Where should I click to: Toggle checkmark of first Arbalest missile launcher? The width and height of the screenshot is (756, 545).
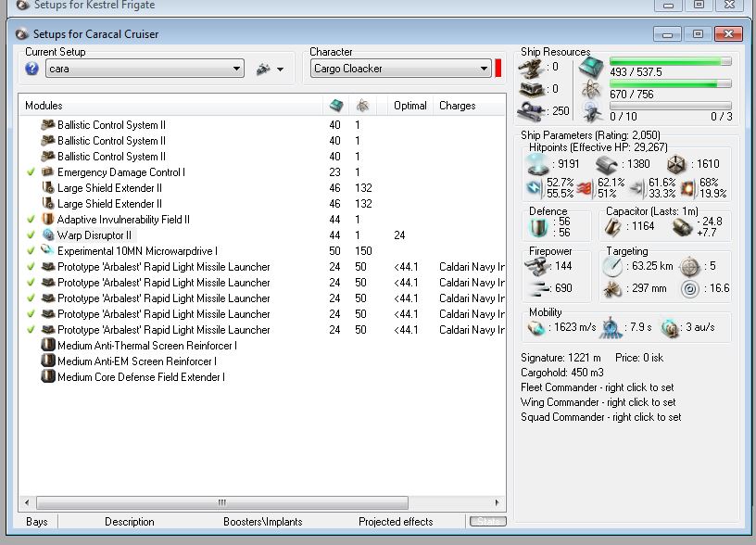(31, 266)
